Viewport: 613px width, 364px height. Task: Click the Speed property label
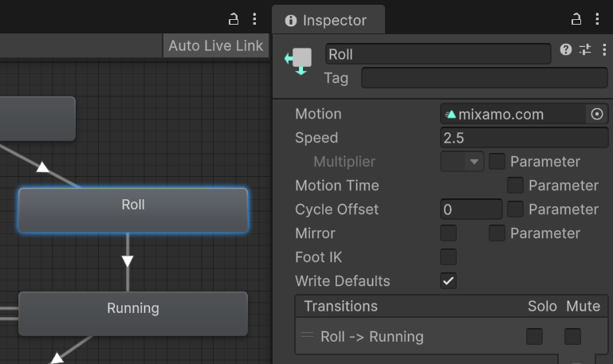point(316,138)
